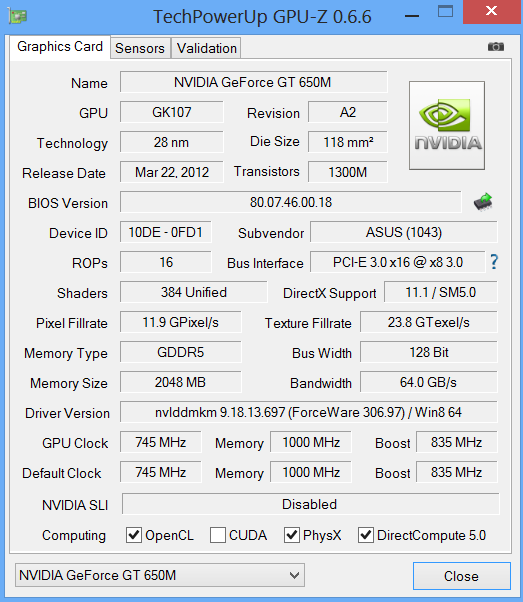
Task: Open the GPU selection dropdown
Action: (160, 575)
